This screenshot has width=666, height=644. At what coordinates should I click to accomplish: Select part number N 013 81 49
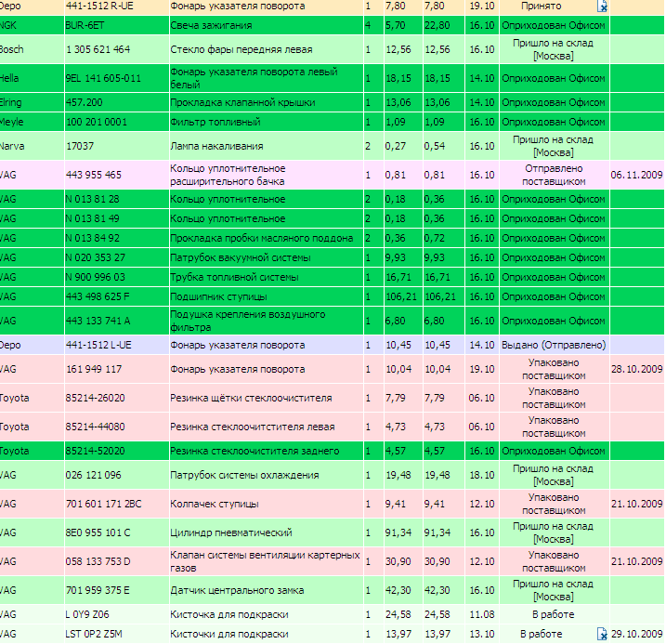coord(92,218)
